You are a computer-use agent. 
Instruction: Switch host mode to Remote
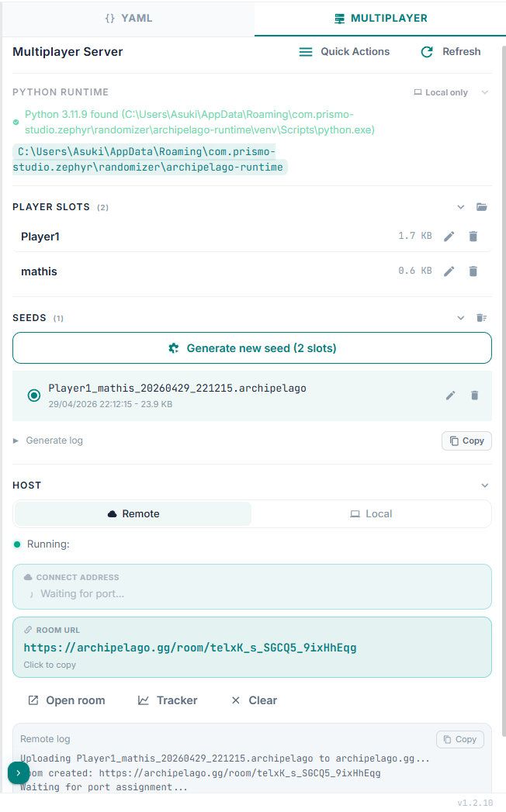click(133, 513)
